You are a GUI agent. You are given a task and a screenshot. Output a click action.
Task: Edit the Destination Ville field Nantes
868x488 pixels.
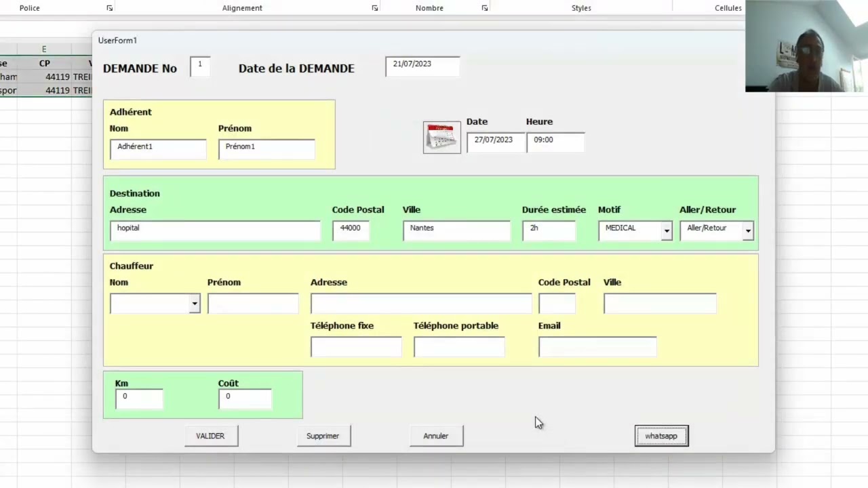tap(456, 230)
